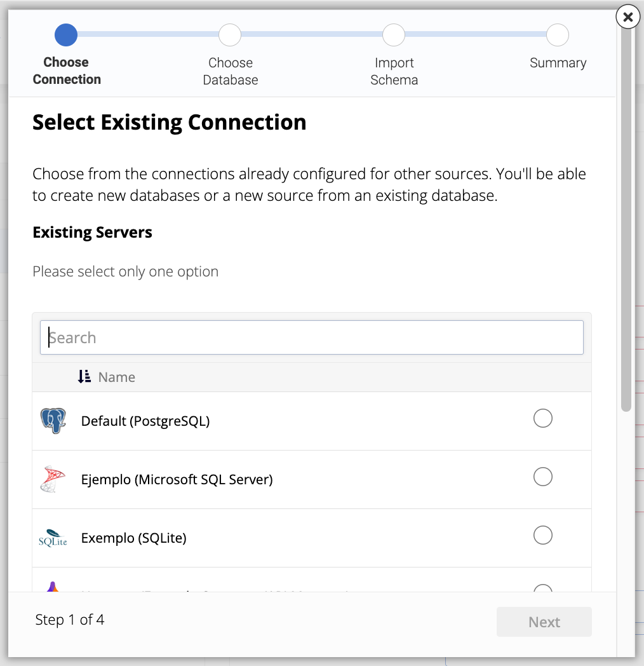The image size is (644, 666).
Task: Click the SQLite feather logo
Action: point(53,537)
